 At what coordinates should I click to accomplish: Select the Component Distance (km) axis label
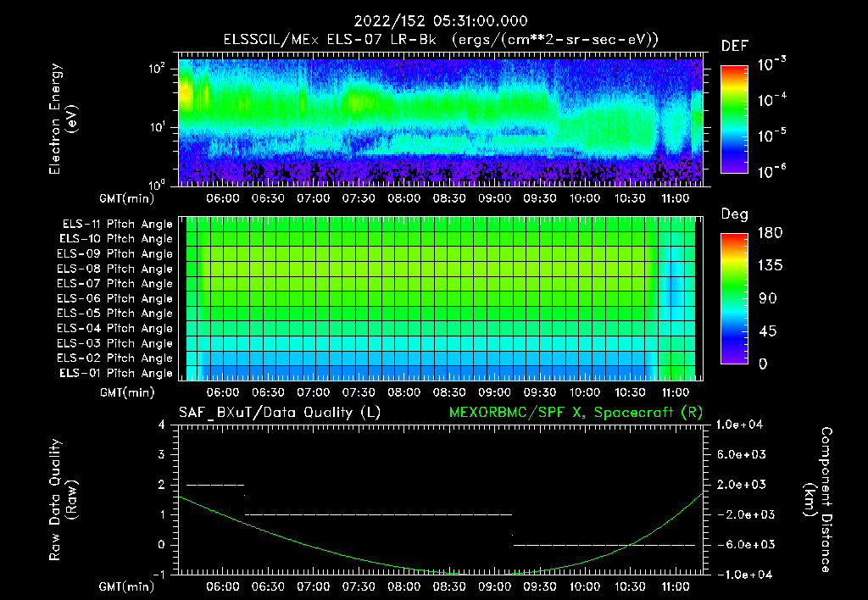[x=818, y=499]
